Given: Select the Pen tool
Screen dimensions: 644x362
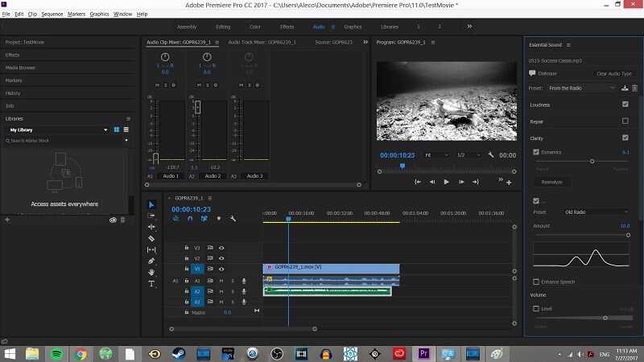Looking at the screenshot, I should 151,261.
